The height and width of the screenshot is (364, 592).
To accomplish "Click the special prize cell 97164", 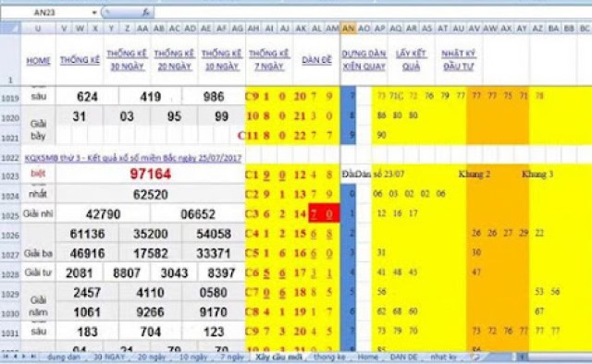I will [151, 175].
